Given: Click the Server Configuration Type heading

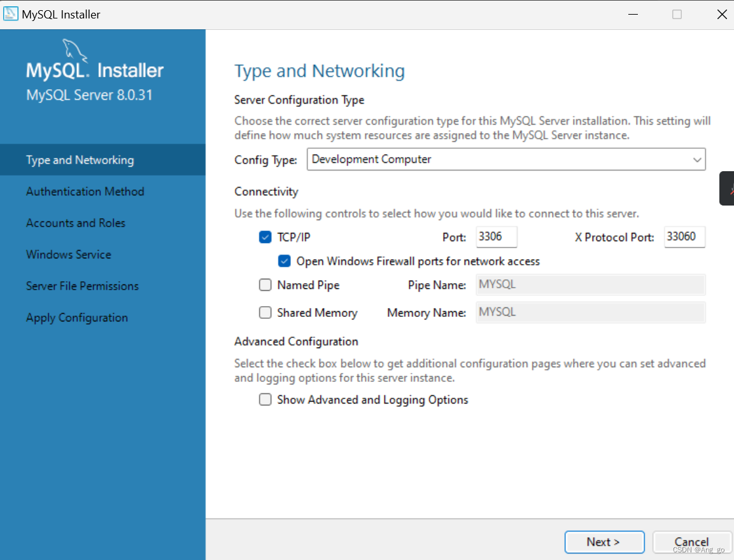Looking at the screenshot, I should [299, 100].
